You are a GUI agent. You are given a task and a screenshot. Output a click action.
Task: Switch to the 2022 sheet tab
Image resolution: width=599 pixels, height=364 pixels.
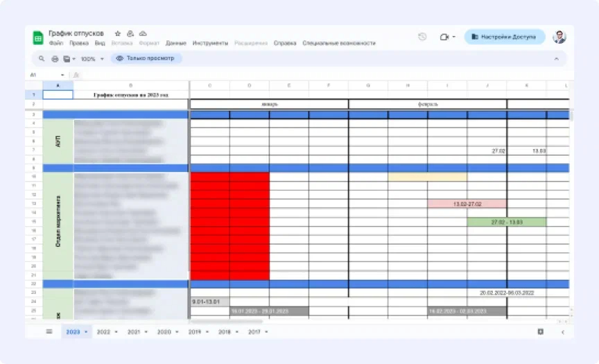(x=103, y=332)
